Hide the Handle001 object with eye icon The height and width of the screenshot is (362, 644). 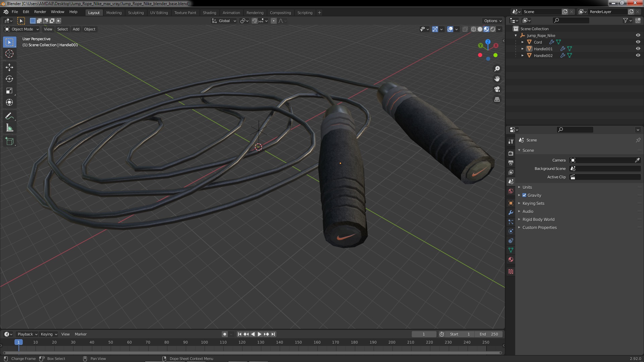pyautogui.click(x=638, y=49)
